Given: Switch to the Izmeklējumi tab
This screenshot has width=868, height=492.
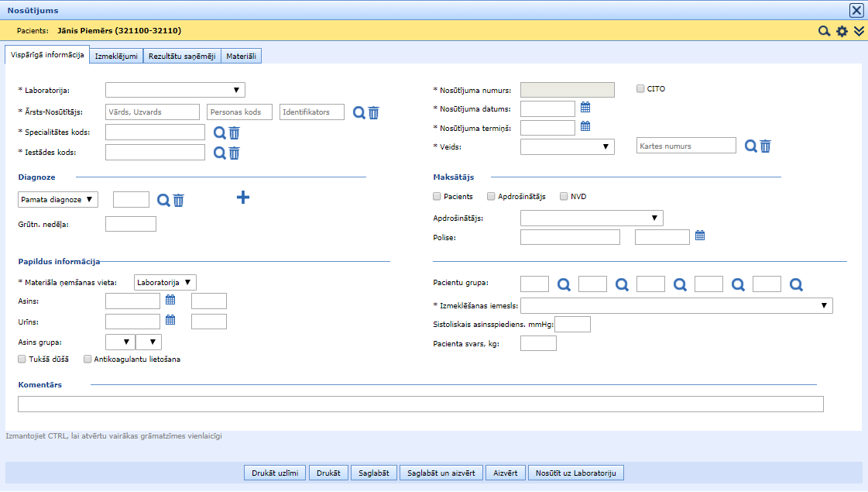Looking at the screenshot, I should (x=116, y=56).
